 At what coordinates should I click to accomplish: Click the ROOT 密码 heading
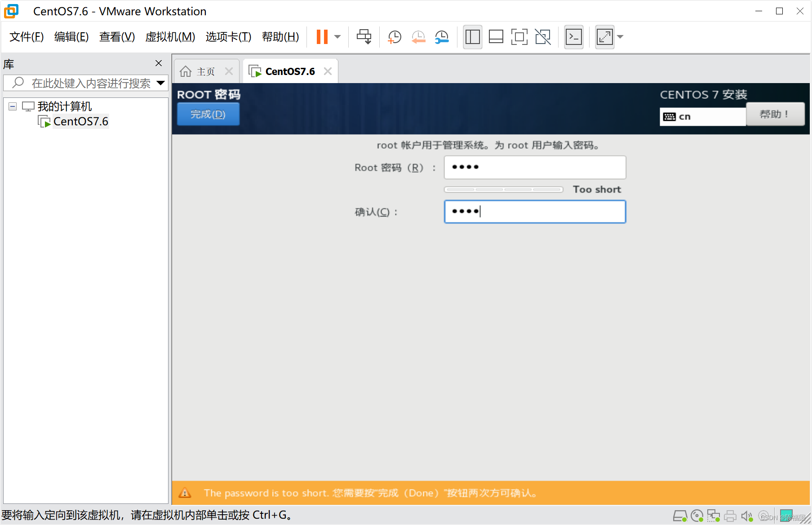coord(209,95)
